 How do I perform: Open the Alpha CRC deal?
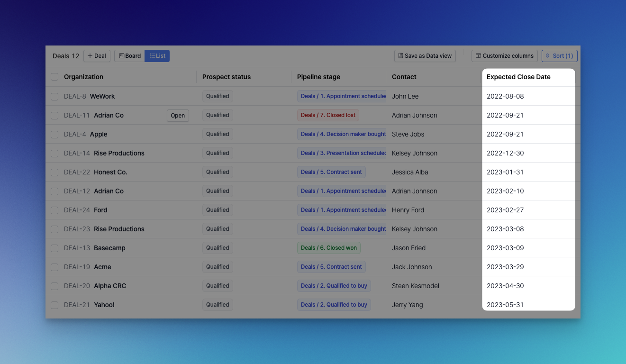(110, 286)
